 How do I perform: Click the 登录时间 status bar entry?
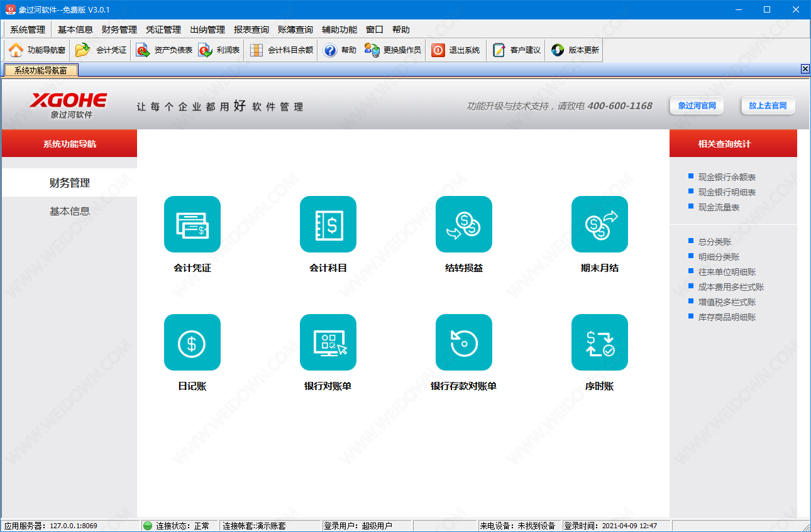point(616,526)
